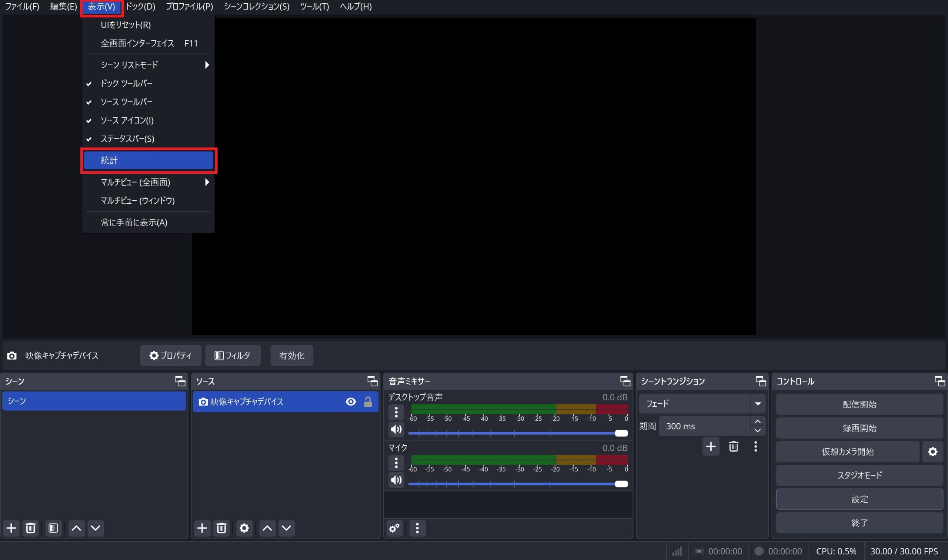Move scene up arrow in Scenes dock
948x560 pixels.
76,528
